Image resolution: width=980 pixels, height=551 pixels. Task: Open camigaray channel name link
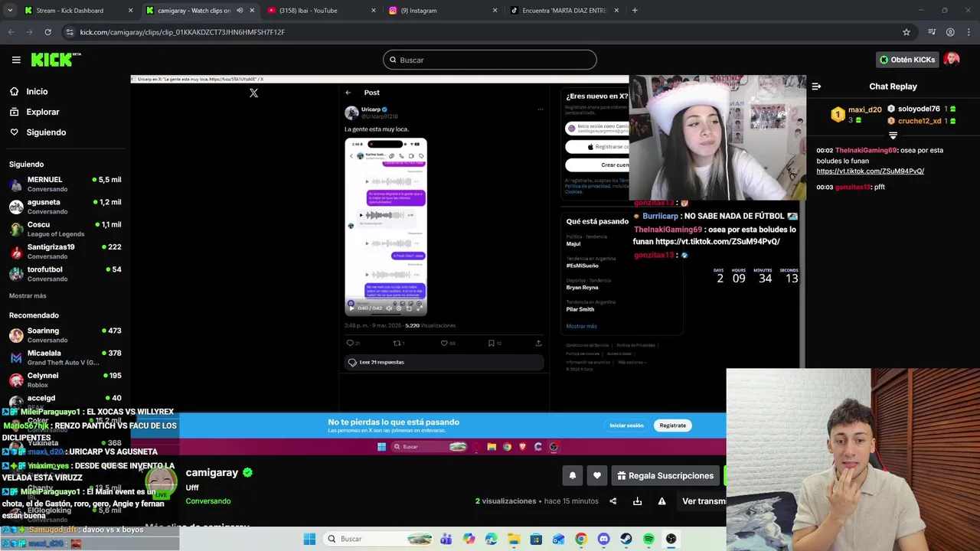(212, 473)
